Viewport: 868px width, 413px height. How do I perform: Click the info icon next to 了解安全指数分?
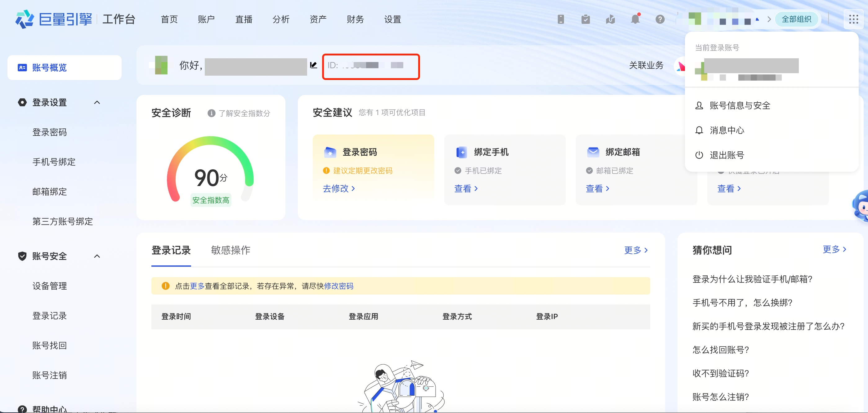tap(211, 113)
